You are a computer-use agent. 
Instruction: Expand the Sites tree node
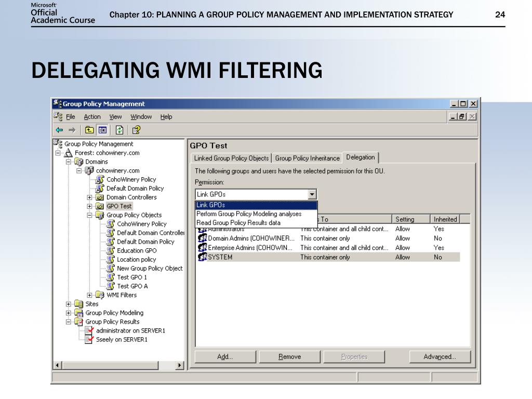[68, 304]
